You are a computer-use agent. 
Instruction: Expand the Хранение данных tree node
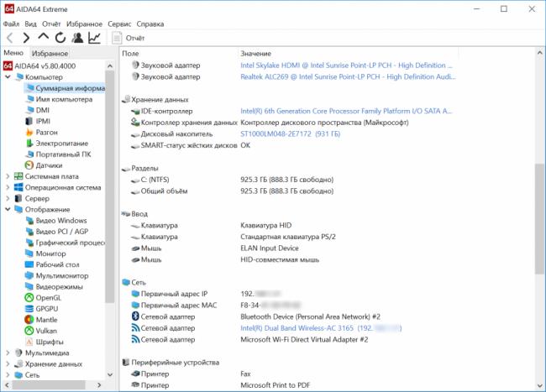click(x=8, y=363)
